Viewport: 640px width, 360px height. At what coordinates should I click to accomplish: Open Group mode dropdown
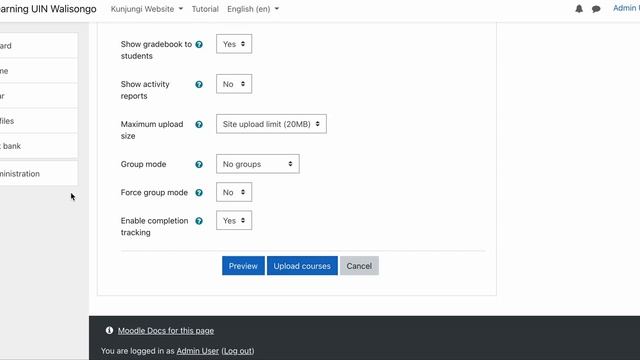(x=258, y=164)
